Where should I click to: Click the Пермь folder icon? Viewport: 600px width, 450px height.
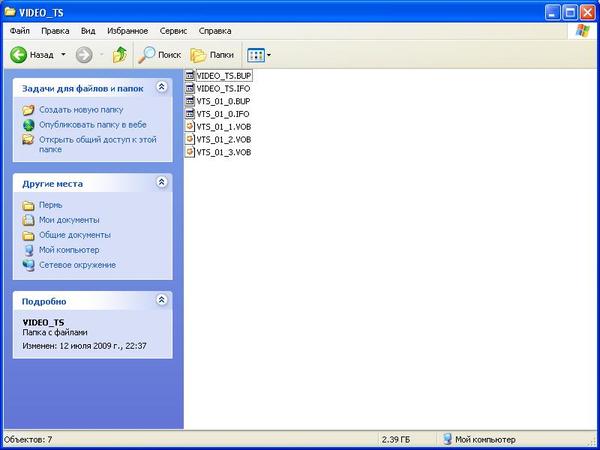pos(28,205)
